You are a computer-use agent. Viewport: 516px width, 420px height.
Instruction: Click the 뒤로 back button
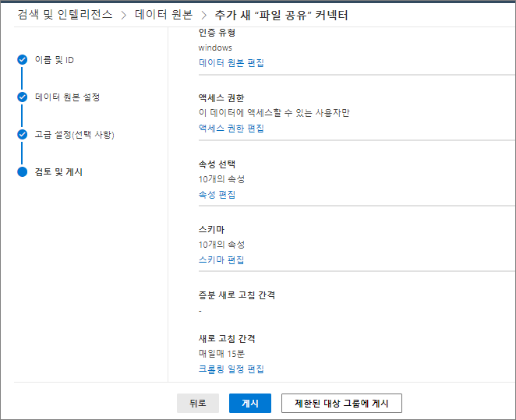tap(198, 403)
